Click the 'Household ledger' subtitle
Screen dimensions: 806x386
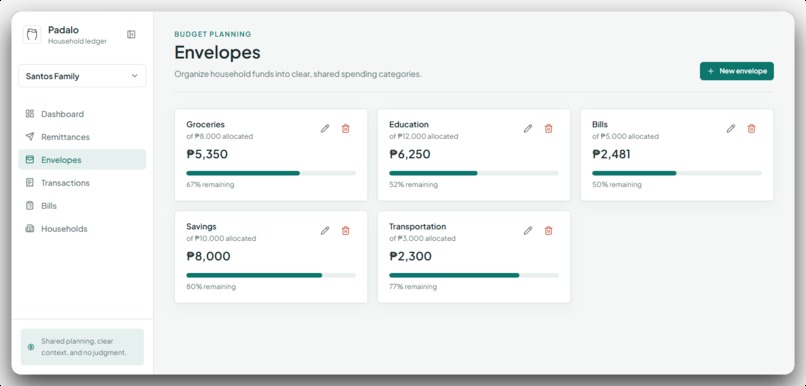click(77, 42)
